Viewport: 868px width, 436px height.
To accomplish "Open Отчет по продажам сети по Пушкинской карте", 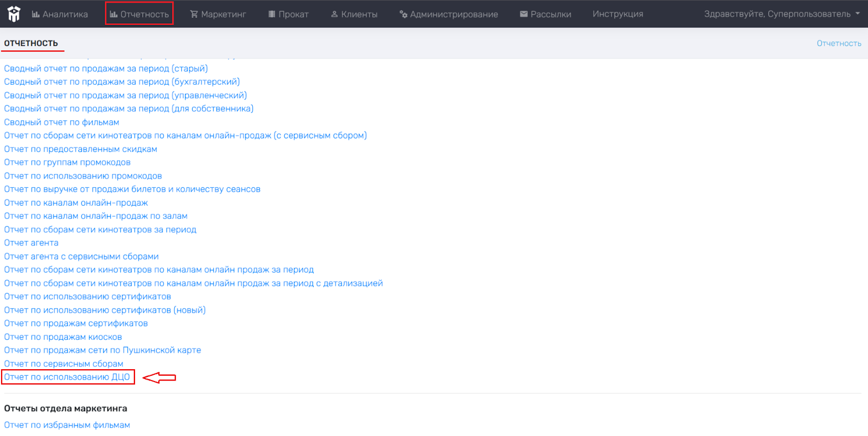I will tap(103, 350).
